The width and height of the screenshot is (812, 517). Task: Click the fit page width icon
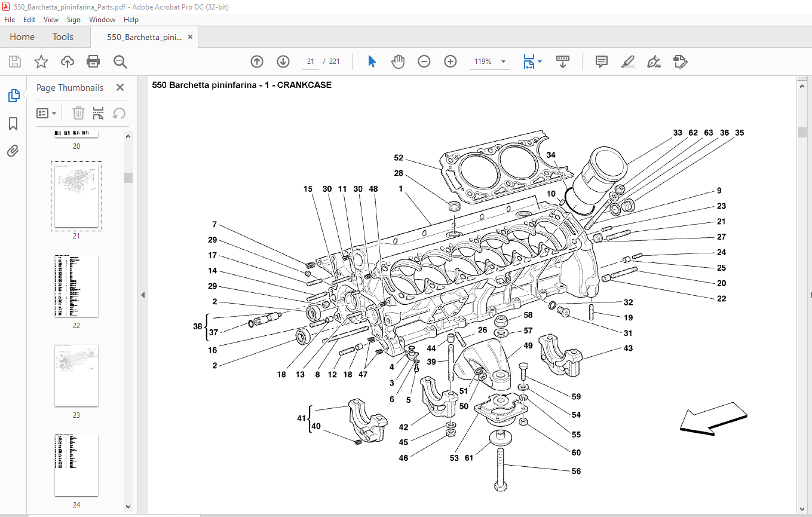click(x=529, y=62)
